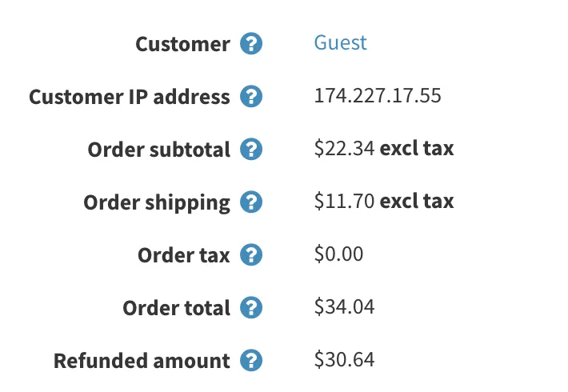Click the Order shipping label text
This screenshot has height=392, width=568.
pos(157,203)
